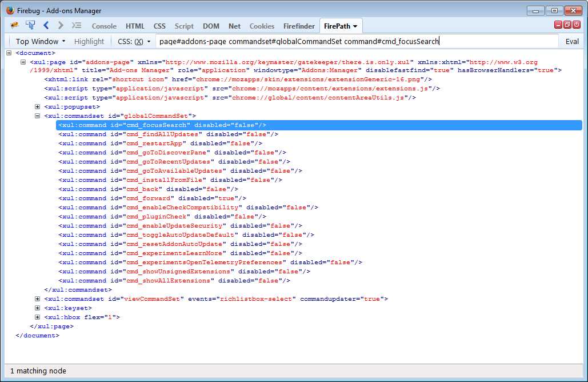The height and width of the screenshot is (382, 588).
Task: Select the cmd_showAllExtensions command row
Action: click(174, 280)
